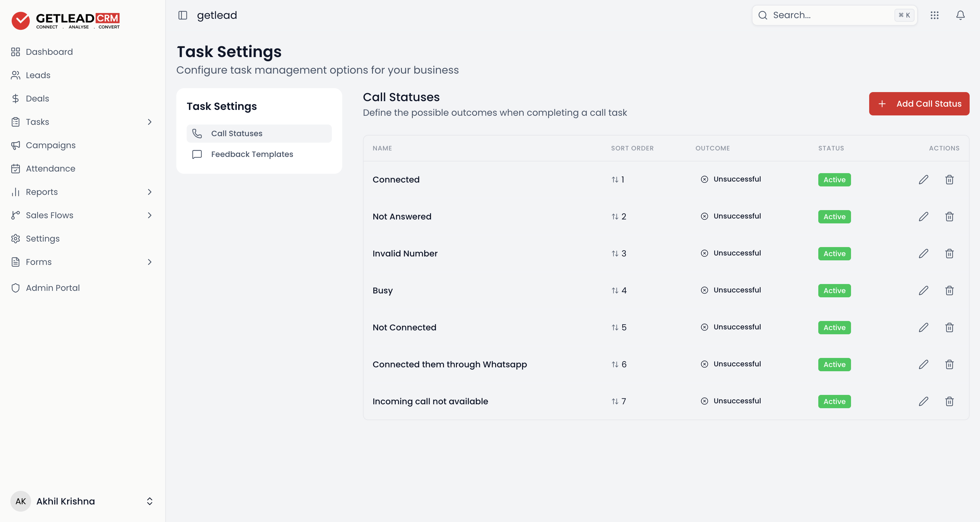
Task: Click the sort order handle for Invalid Number
Action: click(x=615, y=254)
